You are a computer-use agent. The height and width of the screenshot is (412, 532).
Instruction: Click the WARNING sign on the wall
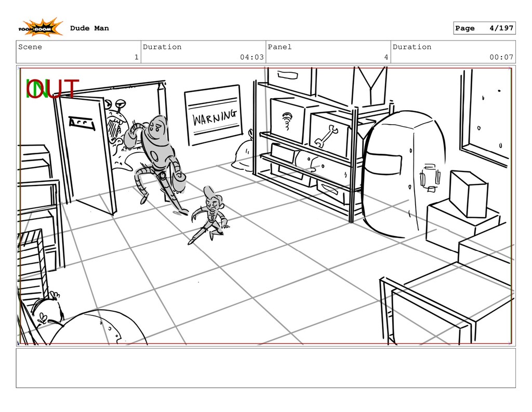(x=214, y=116)
